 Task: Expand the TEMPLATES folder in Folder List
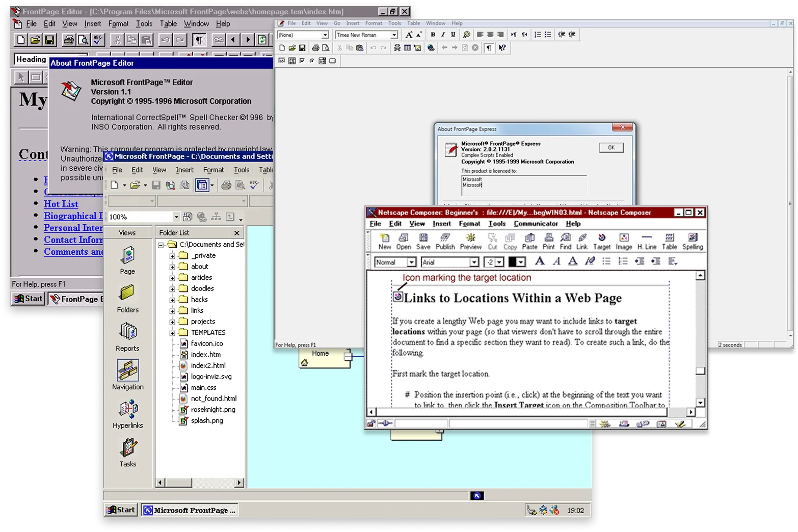point(172,333)
